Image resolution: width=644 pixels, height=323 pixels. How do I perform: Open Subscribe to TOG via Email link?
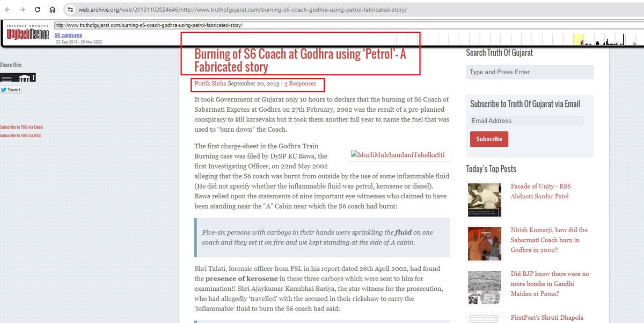21,127
